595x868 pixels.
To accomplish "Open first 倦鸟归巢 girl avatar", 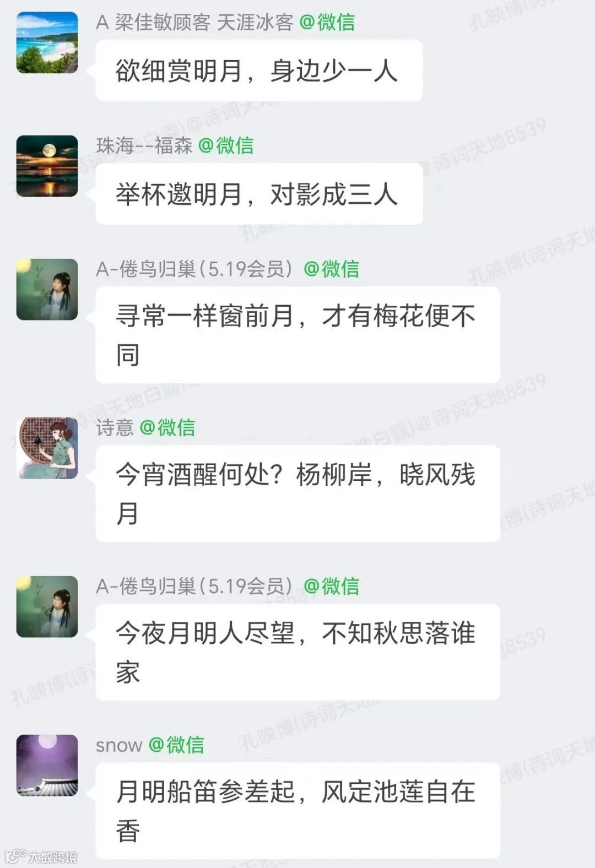I will [47, 290].
